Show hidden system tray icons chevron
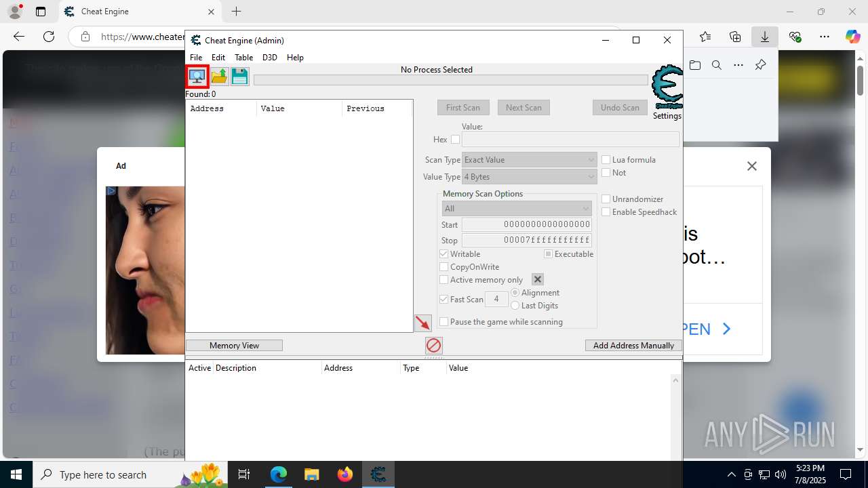 (731, 474)
